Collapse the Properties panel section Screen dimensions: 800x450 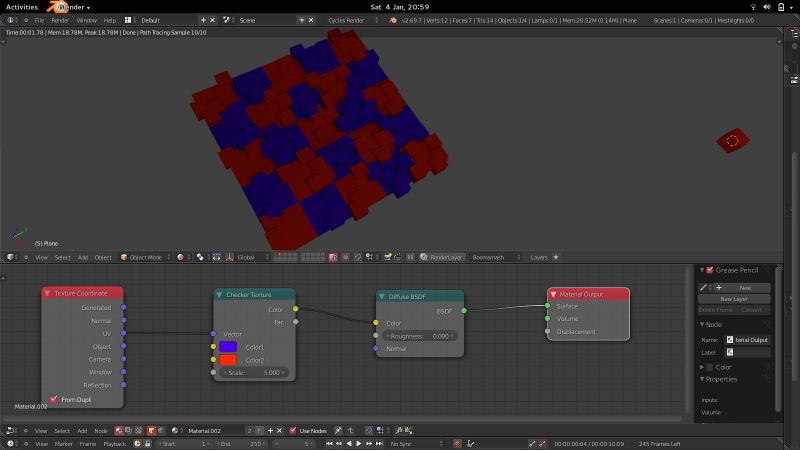(x=702, y=379)
